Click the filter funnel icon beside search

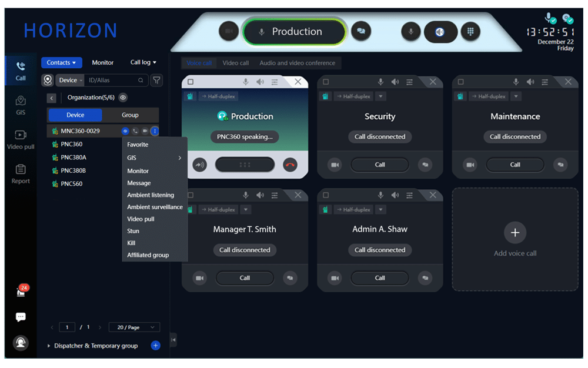click(x=156, y=80)
